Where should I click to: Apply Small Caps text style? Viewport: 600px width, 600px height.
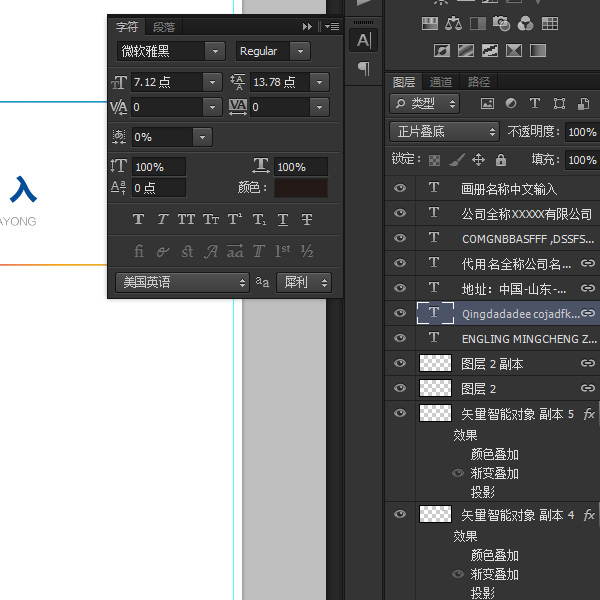211,219
